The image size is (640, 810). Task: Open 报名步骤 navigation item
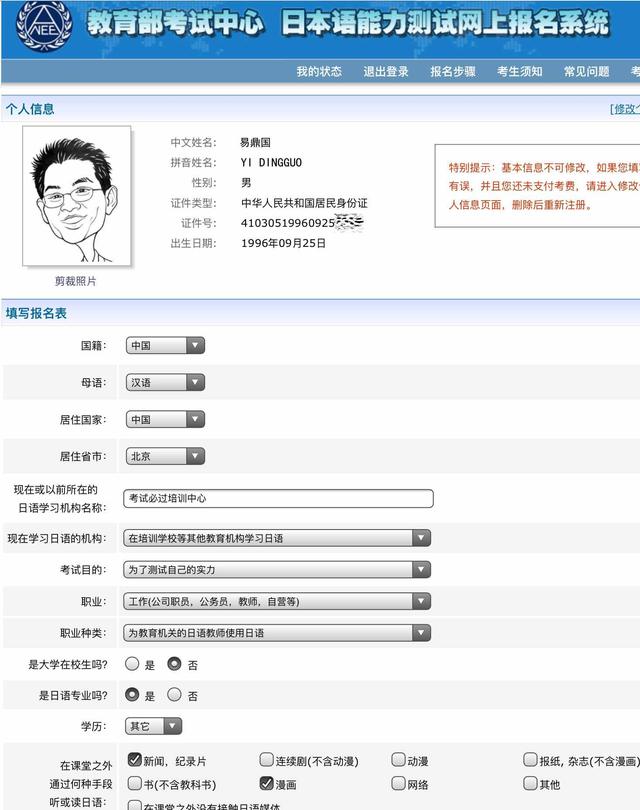[453, 72]
